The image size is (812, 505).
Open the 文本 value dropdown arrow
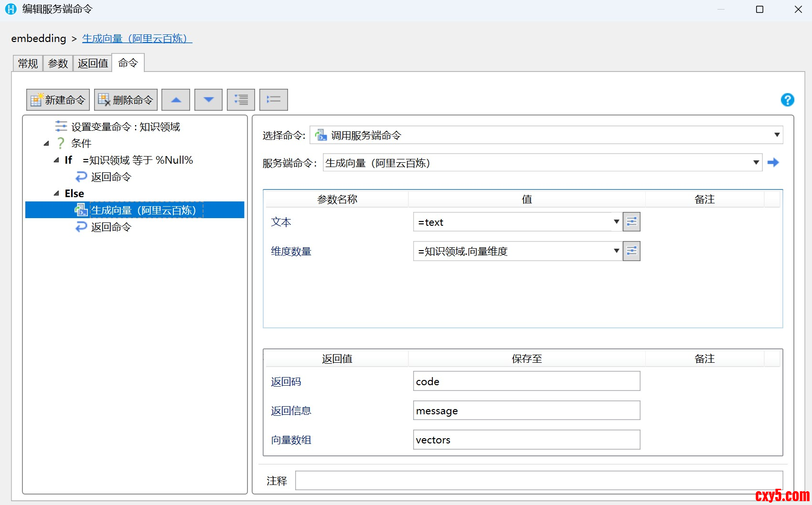tap(616, 222)
